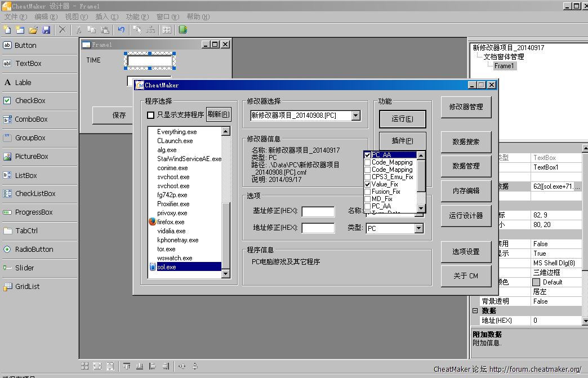Screen dimensions: 588x378
Task: Check the CPS3_Emu_Fix plugin checkbox
Action: 367,177
